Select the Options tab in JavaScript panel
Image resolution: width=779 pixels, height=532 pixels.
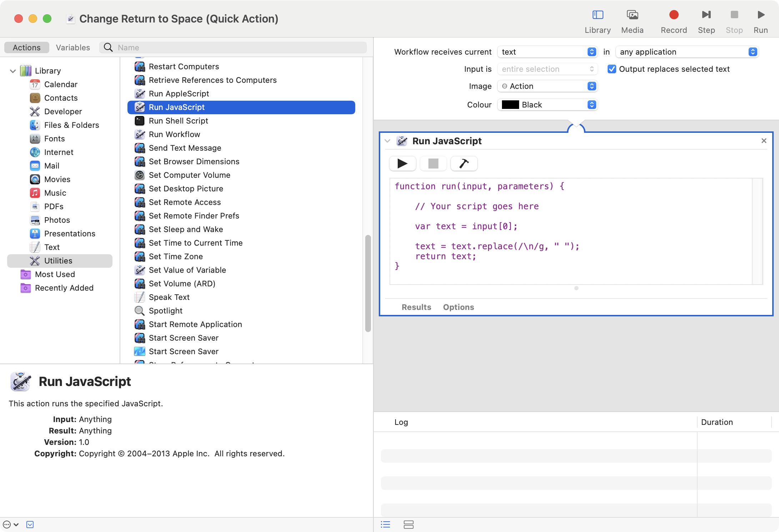(459, 307)
